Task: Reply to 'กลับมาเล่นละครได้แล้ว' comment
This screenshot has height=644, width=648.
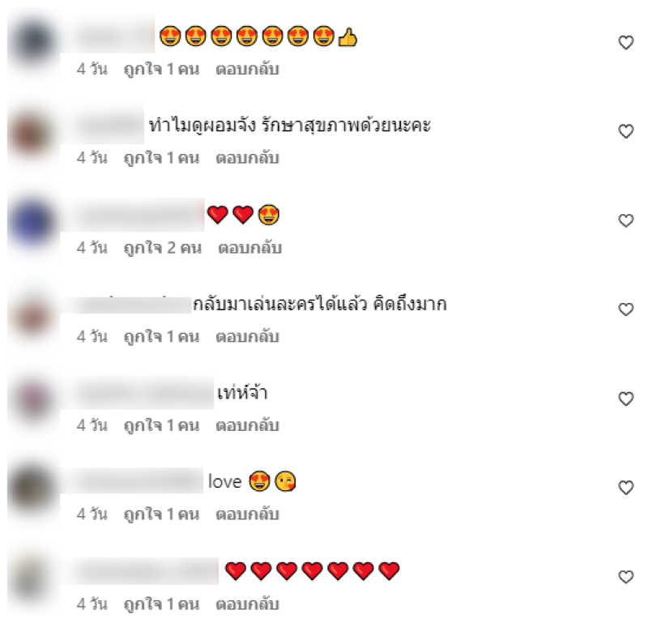Action: coord(247,336)
